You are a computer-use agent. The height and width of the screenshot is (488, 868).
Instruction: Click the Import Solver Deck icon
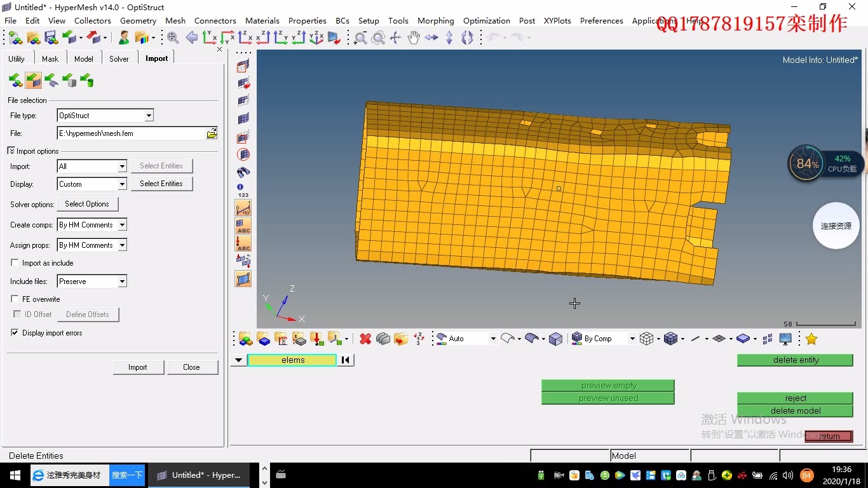(33, 81)
